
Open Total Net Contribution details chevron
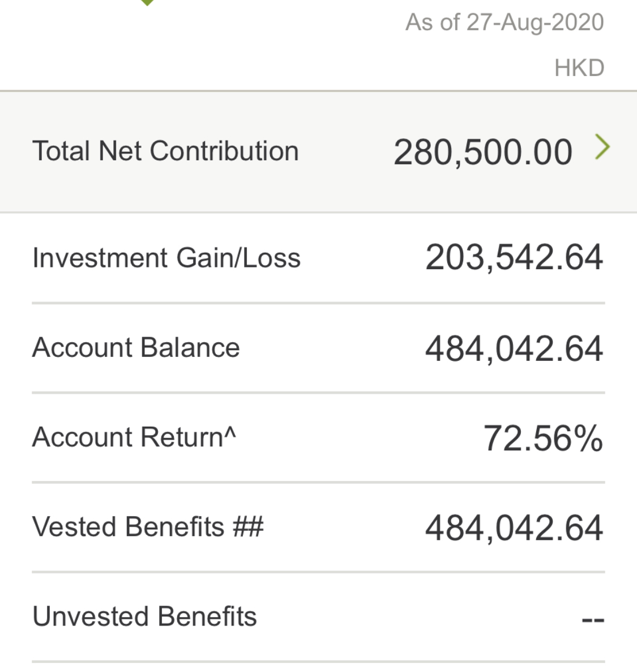602,147
